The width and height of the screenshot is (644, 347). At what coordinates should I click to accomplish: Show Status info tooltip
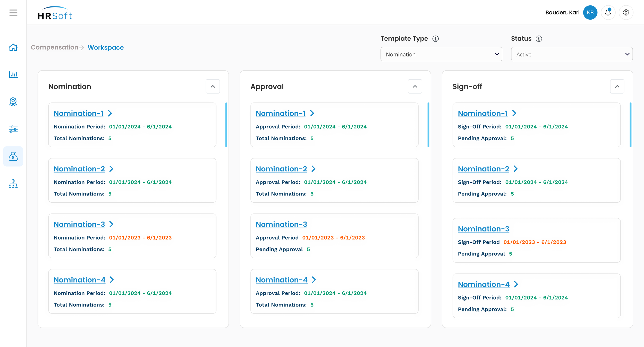pos(539,39)
